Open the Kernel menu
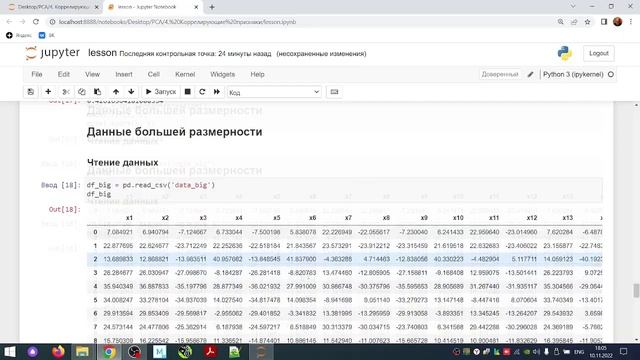The height and width of the screenshot is (360, 640). point(185,74)
